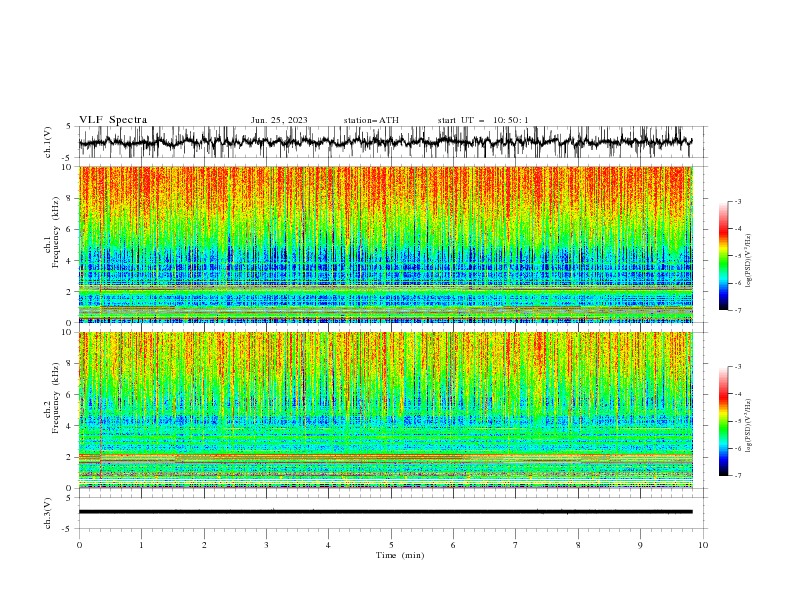Click the "-7" tick on ch.2 color bar
The width and height of the screenshot is (792, 612).
(737, 476)
